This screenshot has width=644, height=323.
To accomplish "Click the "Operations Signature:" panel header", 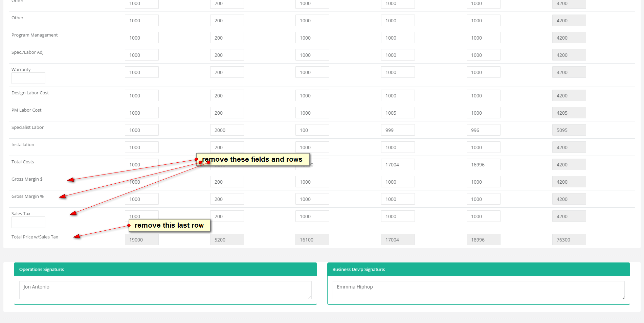I will coord(165,269).
